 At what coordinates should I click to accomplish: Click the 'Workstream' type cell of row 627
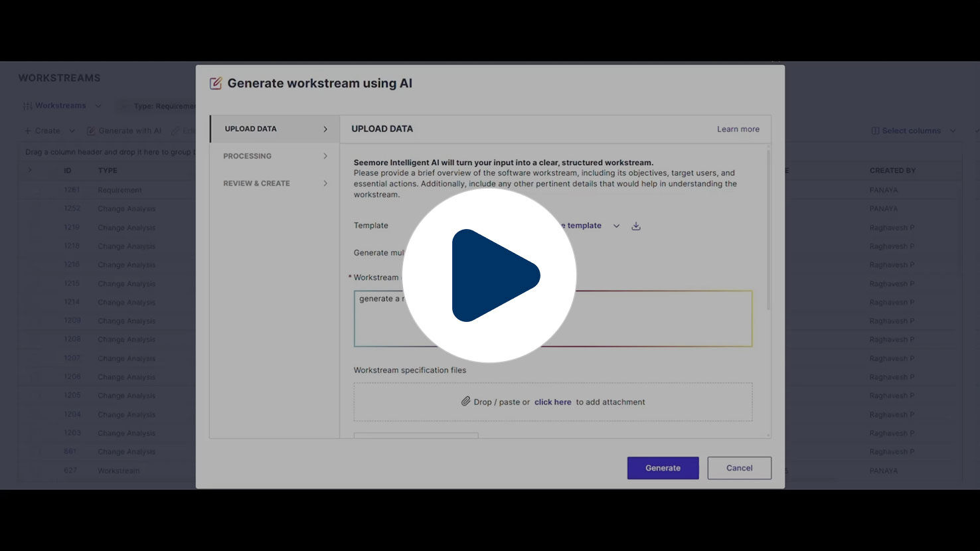point(118,471)
